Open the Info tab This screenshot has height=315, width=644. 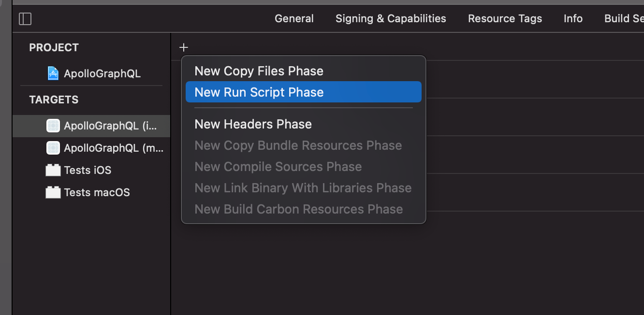pyautogui.click(x=573, y=19)
